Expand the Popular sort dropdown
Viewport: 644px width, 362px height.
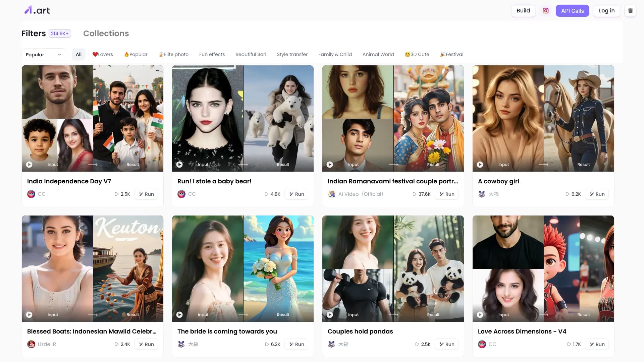tap(44, 55)
